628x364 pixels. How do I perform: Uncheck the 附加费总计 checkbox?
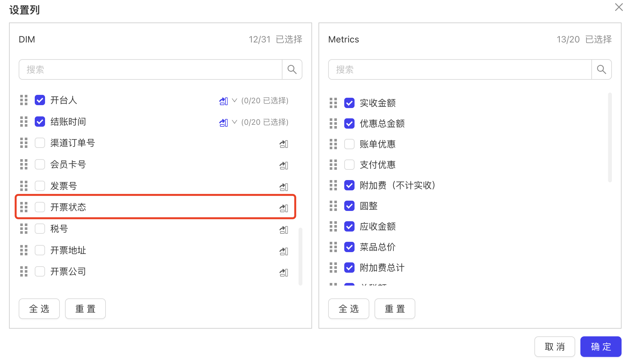click(349, 268)
